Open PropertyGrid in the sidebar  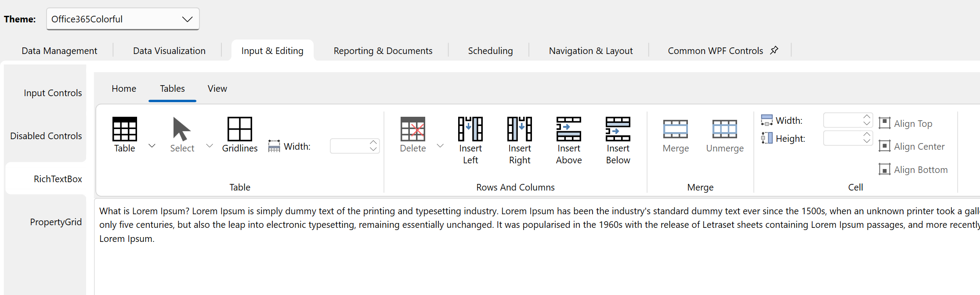click(x=56, y=222)
